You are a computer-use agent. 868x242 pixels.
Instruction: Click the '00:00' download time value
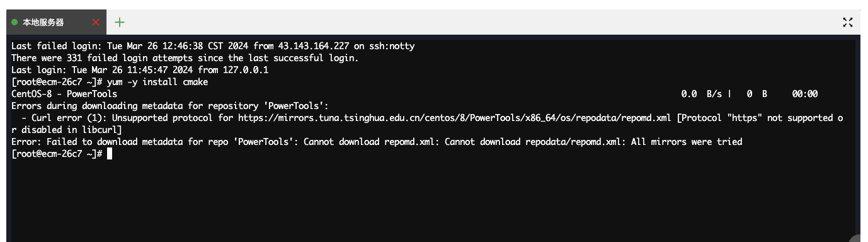pyautogui.click(x=805, y=94)
